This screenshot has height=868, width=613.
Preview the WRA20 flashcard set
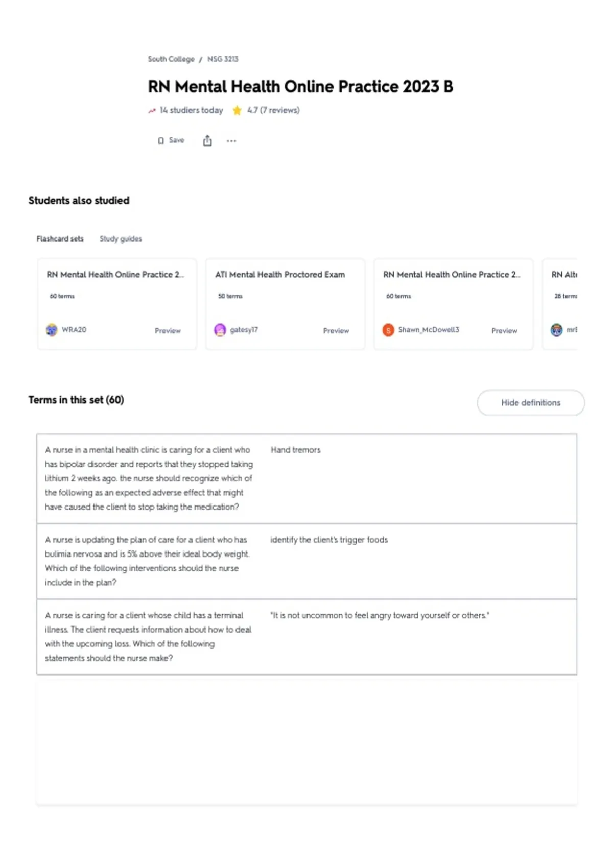tap(168, 331)
